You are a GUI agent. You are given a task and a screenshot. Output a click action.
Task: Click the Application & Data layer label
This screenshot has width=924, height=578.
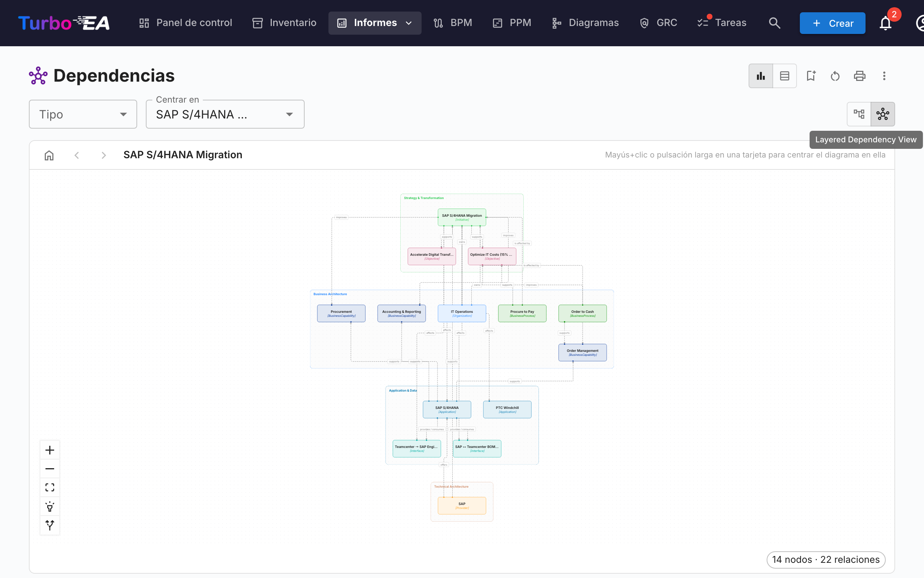(x=403, y=390)
